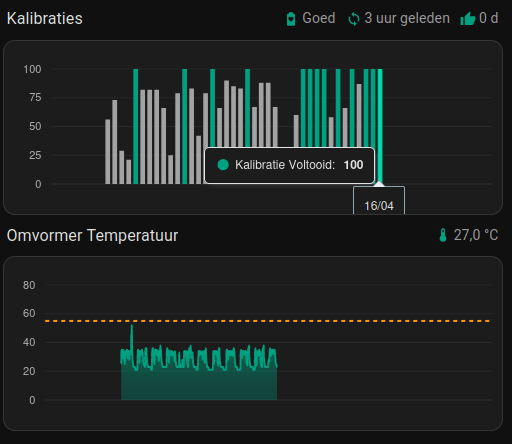Click the '25' y-axis label in Kalibraties
Viewport: 512px width, 444px height.
[35, 155]
